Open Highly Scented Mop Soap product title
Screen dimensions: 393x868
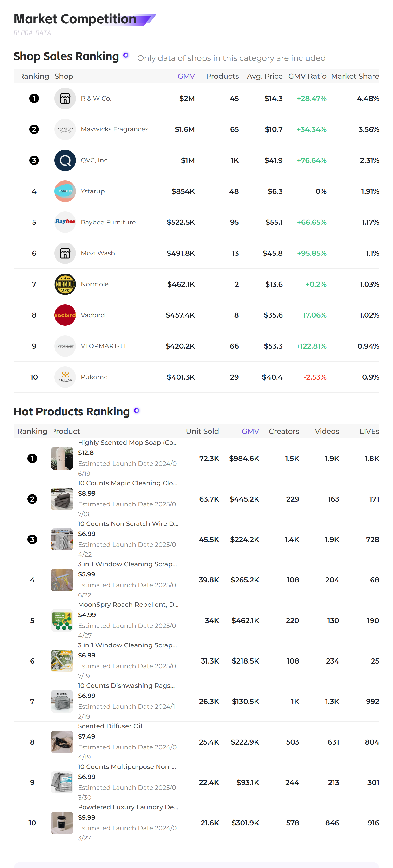coord(128,443)
